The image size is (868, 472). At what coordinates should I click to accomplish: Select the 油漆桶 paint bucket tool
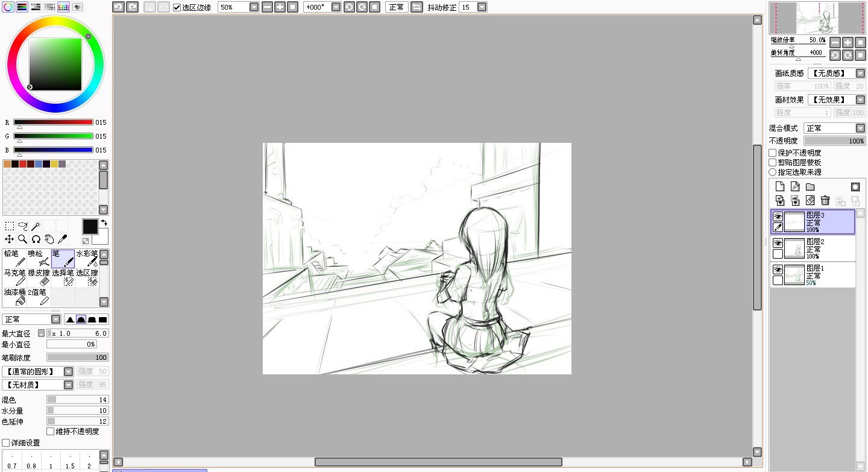pyautogui.click(x=14, y=297)
